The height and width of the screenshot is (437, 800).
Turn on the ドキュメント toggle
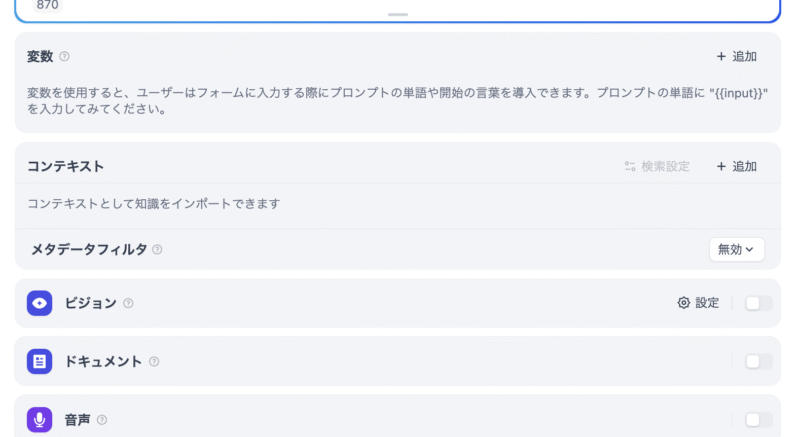tap(758, 362)
